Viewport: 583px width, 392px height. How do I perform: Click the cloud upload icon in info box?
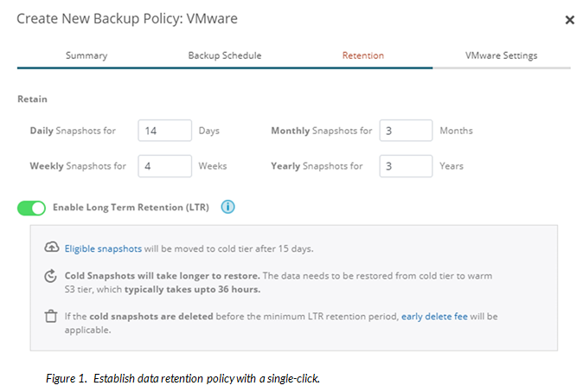click(x=51, y=248)
